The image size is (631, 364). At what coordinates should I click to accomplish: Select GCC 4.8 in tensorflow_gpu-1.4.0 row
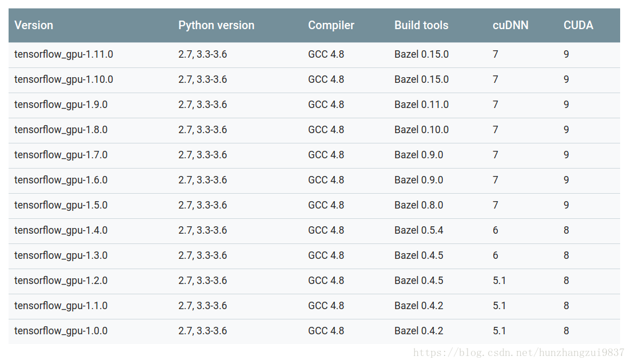326,230
